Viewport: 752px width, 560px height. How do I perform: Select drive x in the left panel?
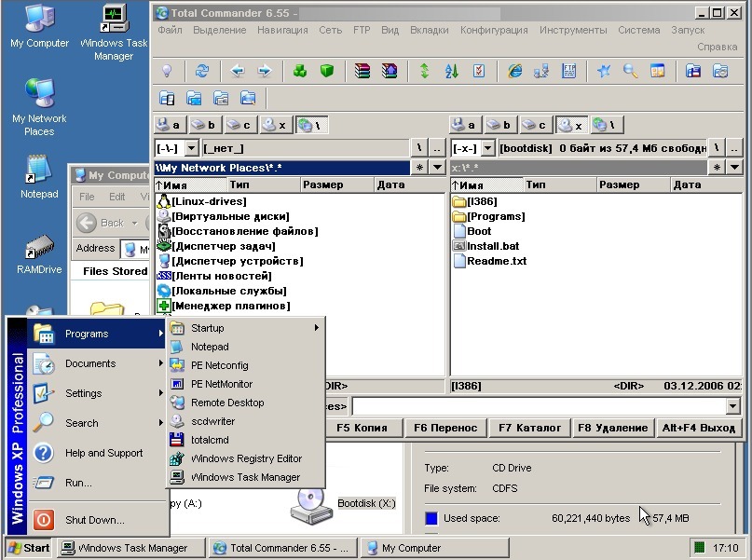pyautogui.click(x=275, y=125)
